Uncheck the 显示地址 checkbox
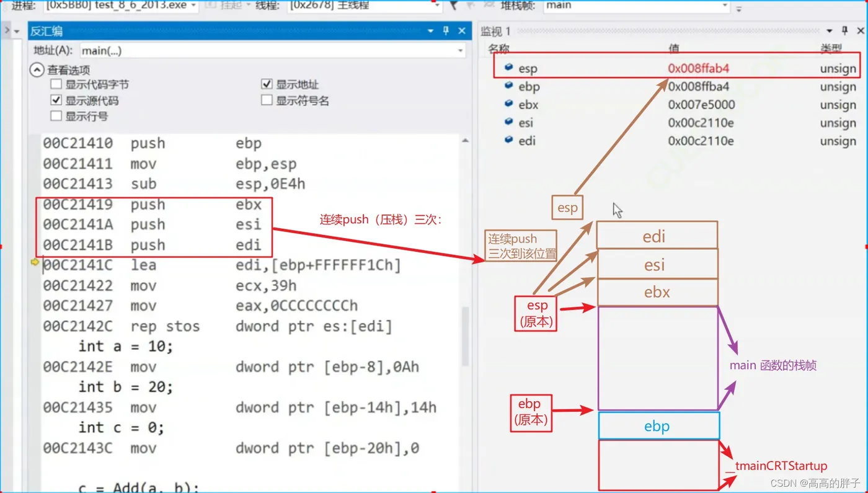This screenshot has height=493, width=868. (x=267, y=84)
